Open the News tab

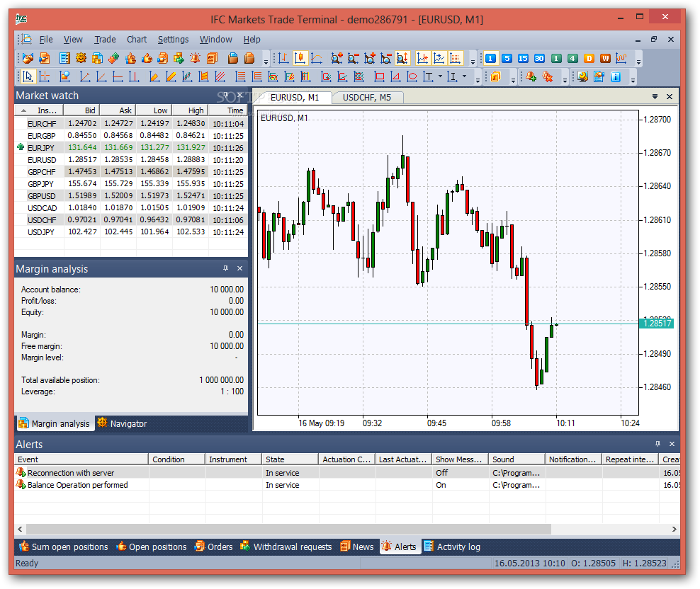tap(356, 547)
